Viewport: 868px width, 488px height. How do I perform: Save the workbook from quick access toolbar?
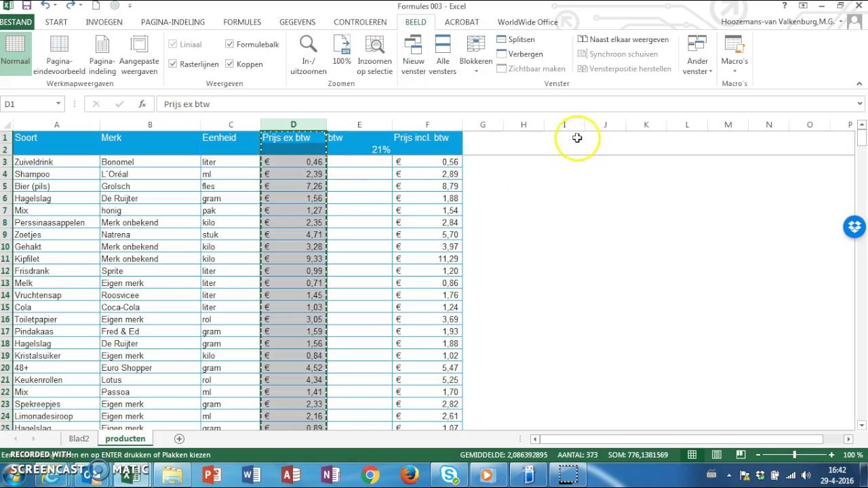(x=26, y=5)
